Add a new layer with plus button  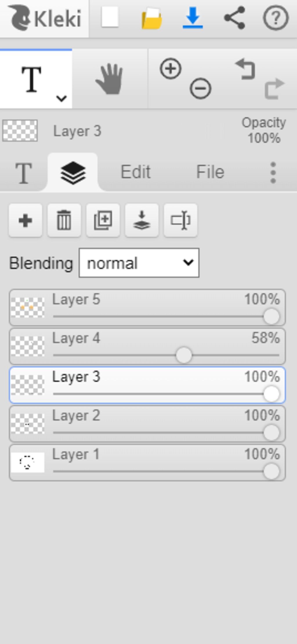coord(26,220)
